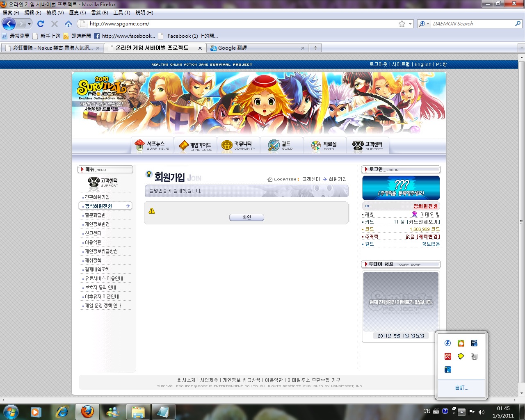This screenshot has height=420, width=525.
Task: Bookmark this page with the star icon
Action: click(x=402, y=24)
